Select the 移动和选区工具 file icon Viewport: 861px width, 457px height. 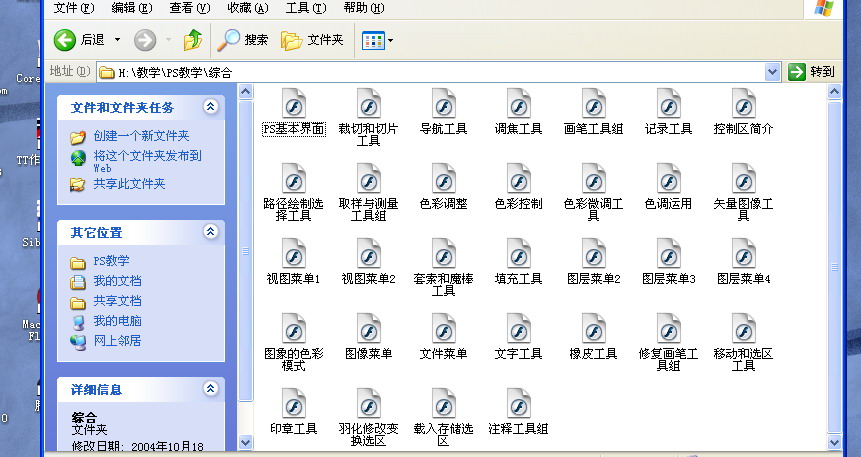pyautogui.click(x=743, y=330)
